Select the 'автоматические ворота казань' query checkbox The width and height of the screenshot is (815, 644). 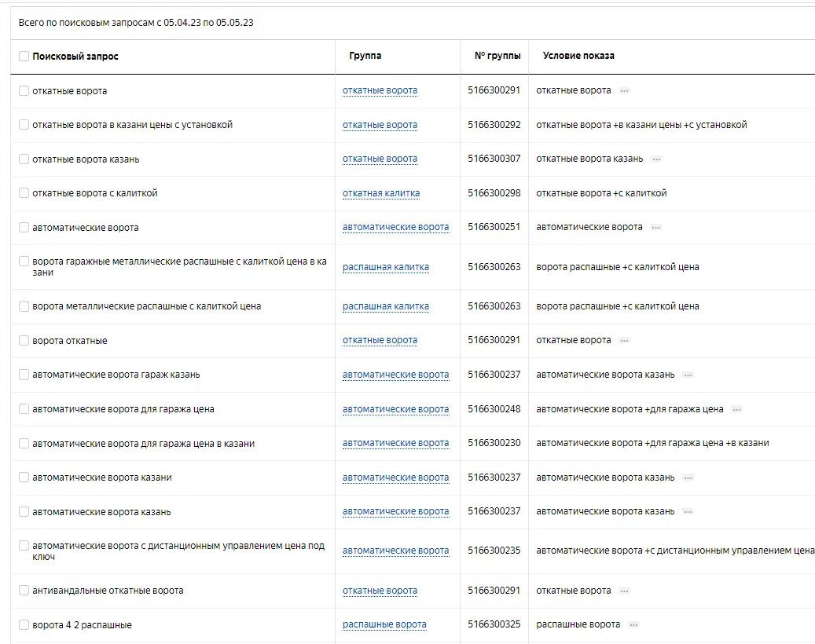(24, 512)
